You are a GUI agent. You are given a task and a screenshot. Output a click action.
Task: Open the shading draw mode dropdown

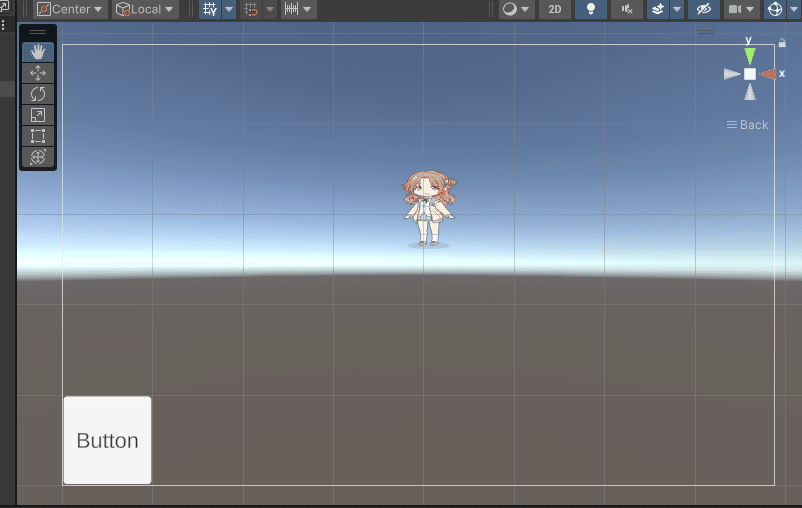(x=516, y=9)
